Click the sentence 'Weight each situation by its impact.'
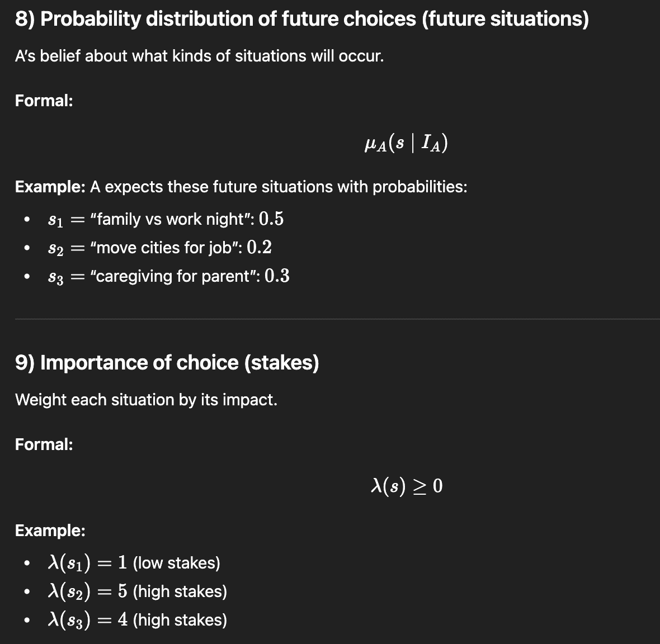The width and height of the screenshot is (660, 644). click(x=147, y=400)
